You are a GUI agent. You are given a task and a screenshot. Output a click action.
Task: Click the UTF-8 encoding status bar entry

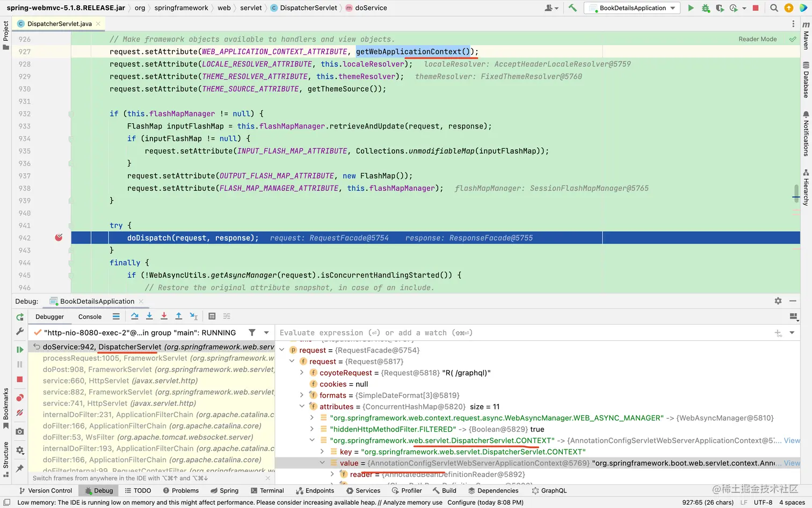coord(763,503)
